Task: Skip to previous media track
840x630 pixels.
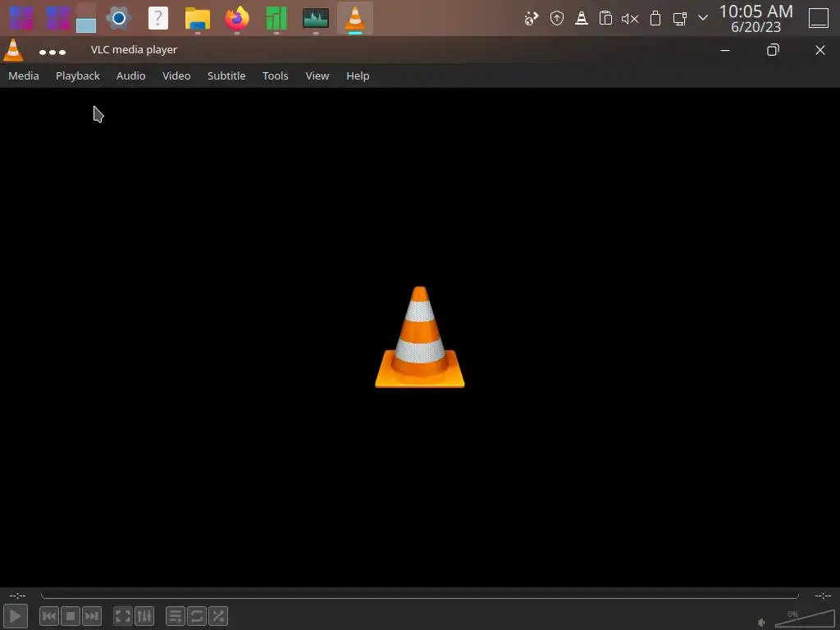Action: tap(49, 616)
